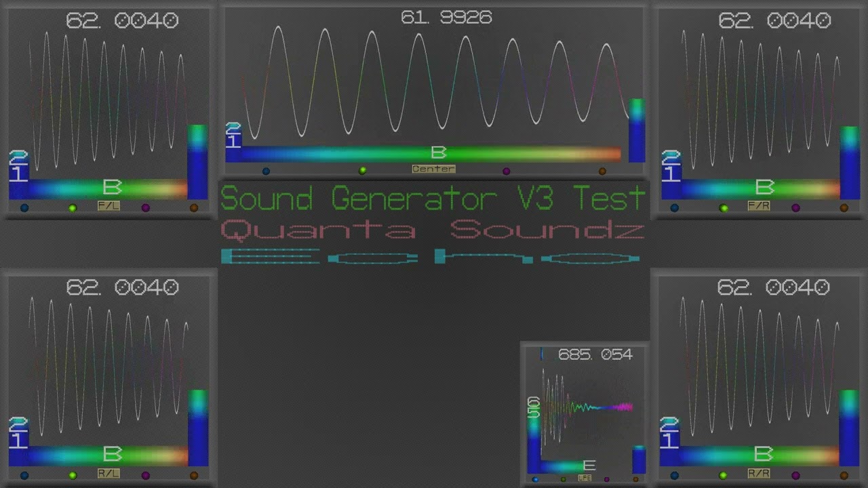Click the blue dot in Center panel

[266, 171]
